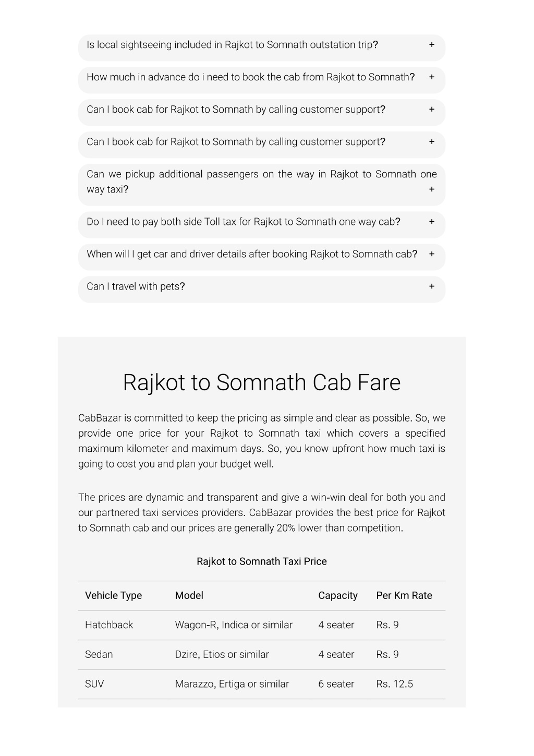Click the 'Per Km Rate' column header
Image resolution: width=534 pixels, height=756 pixels.
pos(404,596)
